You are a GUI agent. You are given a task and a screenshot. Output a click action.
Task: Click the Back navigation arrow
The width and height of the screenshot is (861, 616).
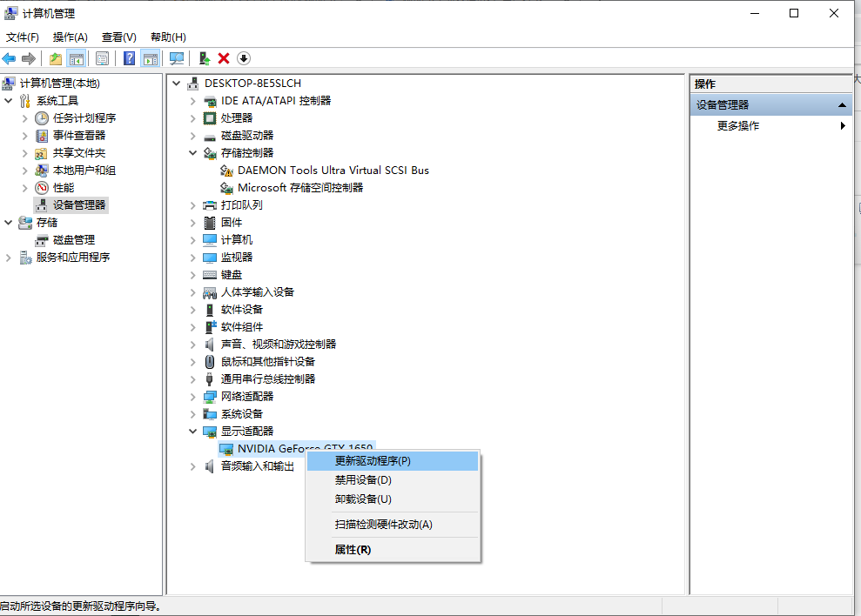point(9,58)
